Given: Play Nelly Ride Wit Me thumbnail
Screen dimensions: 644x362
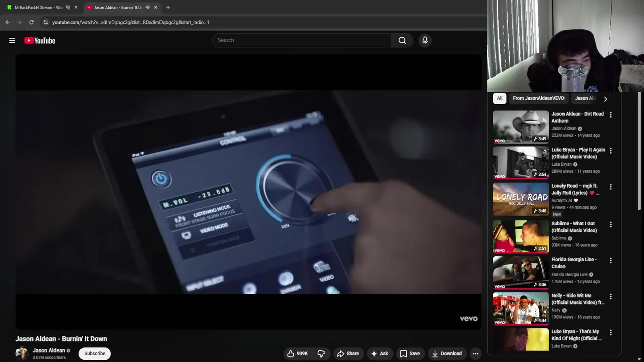Looking at the screenshot, I should tap(521, 309).
